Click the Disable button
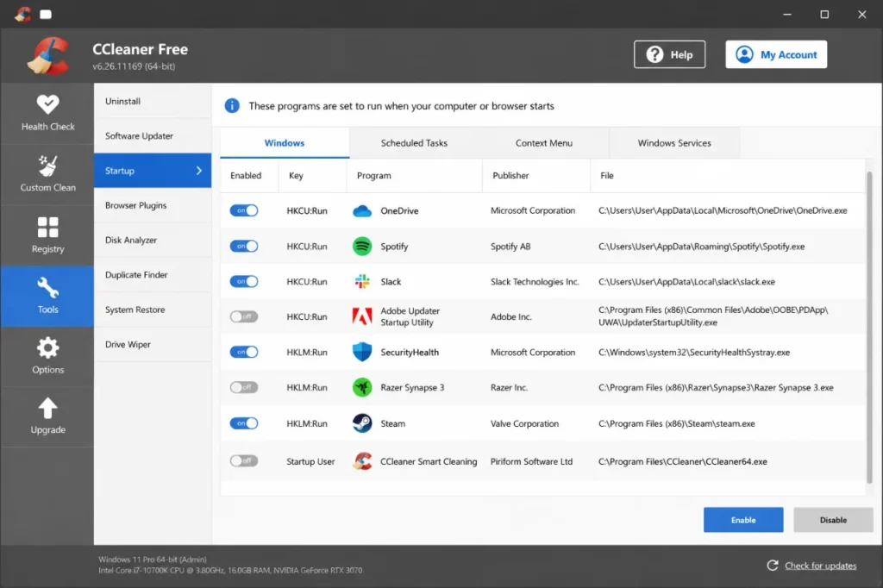The height and width of the screenshot is (588, 883). point(833,520)
